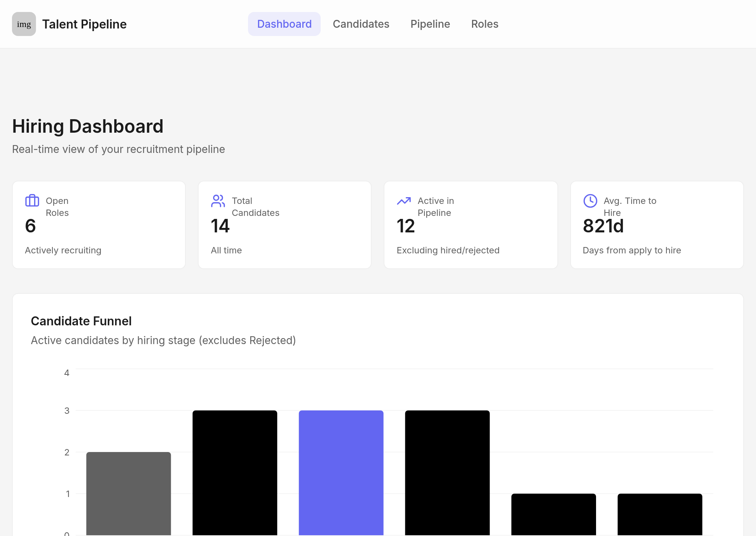
Task: Click the gray first funnel bar
Action: (128, 493)
